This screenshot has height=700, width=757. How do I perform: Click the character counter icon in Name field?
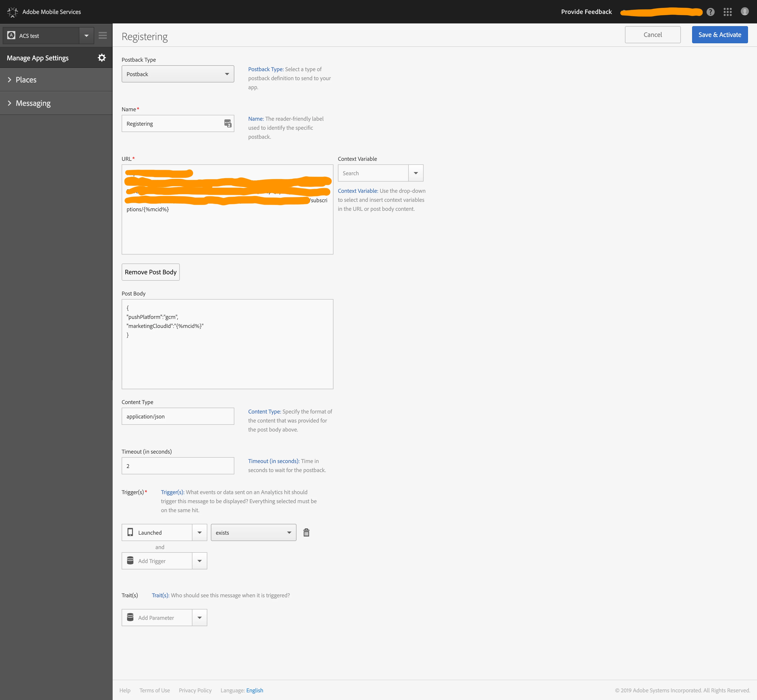point(228,123)
